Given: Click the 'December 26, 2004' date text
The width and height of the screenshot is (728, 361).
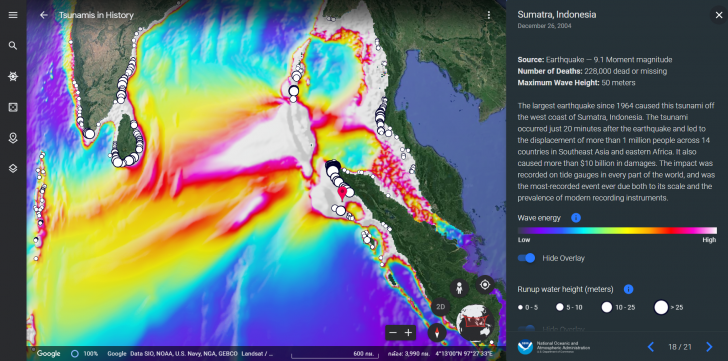Looking at the screenshot, I should pos(544,26).
